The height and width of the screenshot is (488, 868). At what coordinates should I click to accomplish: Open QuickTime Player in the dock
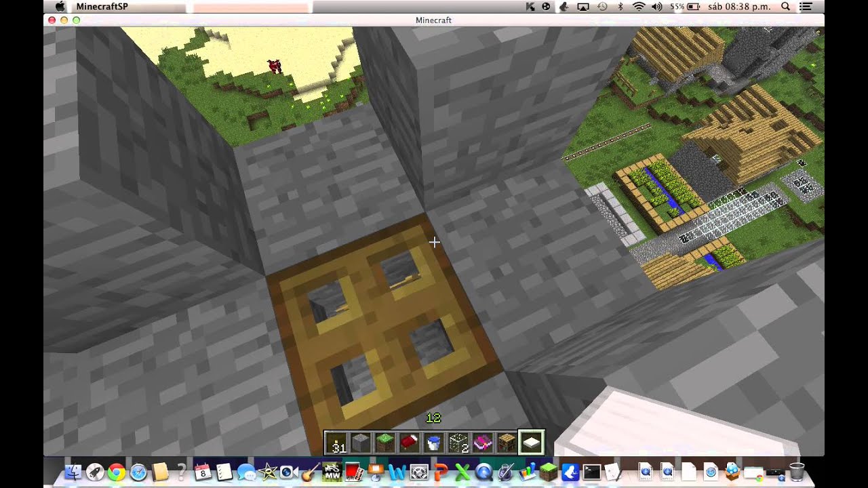(x=484, y=471)
